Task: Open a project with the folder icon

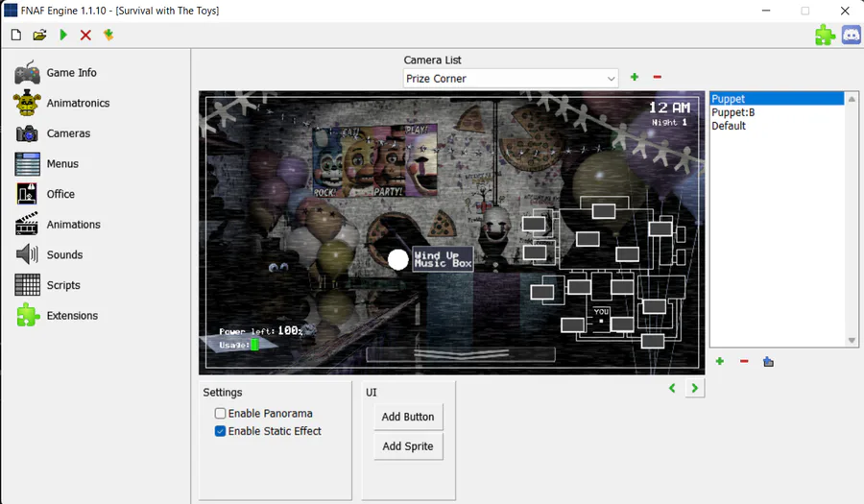Action: coord(39,36)
